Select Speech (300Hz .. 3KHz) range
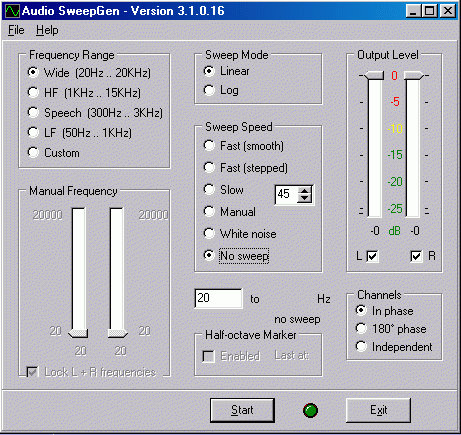This screenshot has height=435, width=461. click(x=95, y=113)
